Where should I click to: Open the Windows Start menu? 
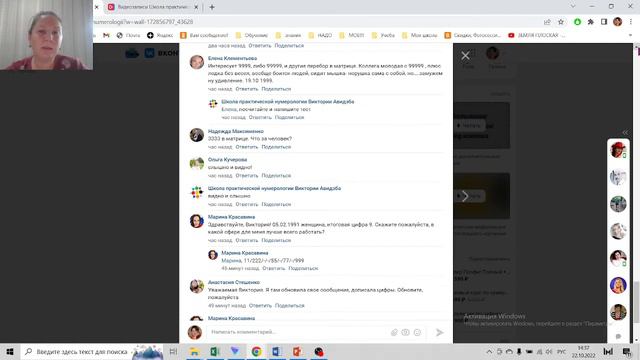pyautogui.click(x=10, y=352)
